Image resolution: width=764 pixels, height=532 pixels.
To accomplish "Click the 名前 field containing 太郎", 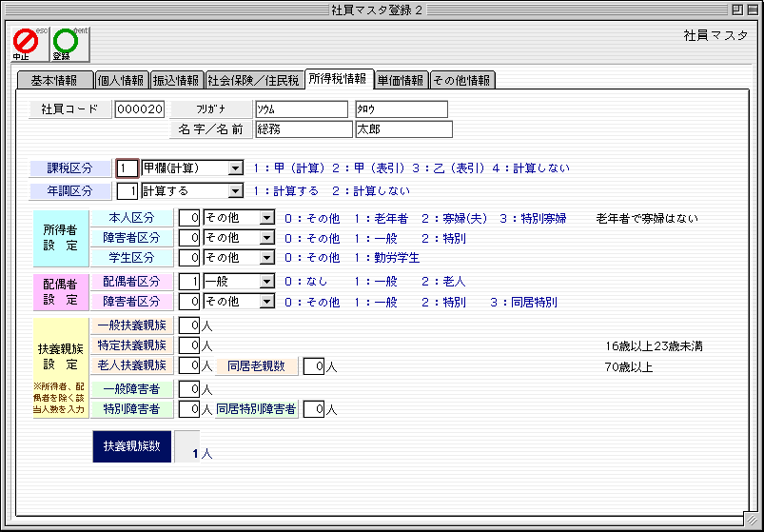I will click(x=404, y=129).
